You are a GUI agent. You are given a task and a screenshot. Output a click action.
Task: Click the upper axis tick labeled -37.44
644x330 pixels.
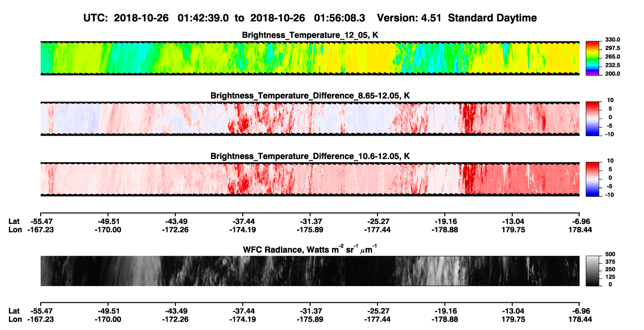coord(242,222)
